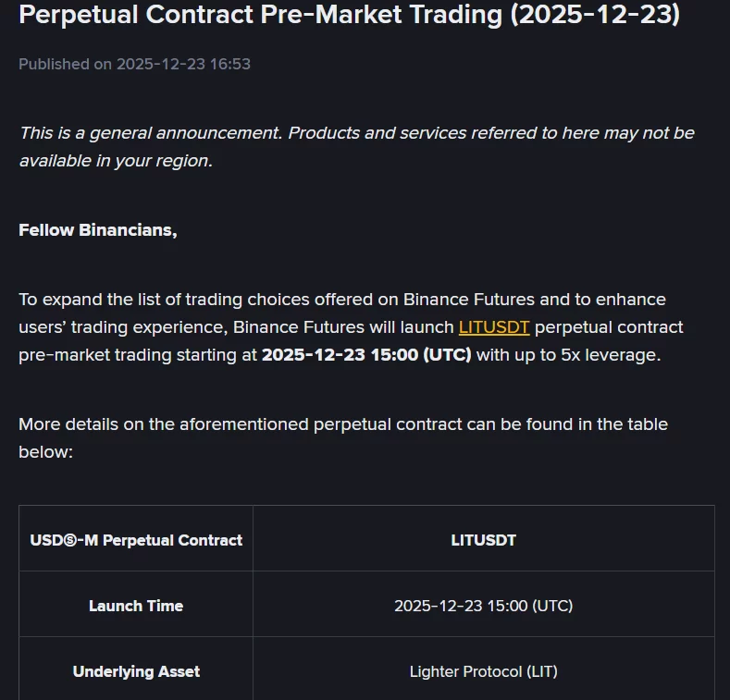Viewport: 730px width, 700px height.
Task: Click the 'pre-market trading starting at' text
Action: tap(137, 355)
